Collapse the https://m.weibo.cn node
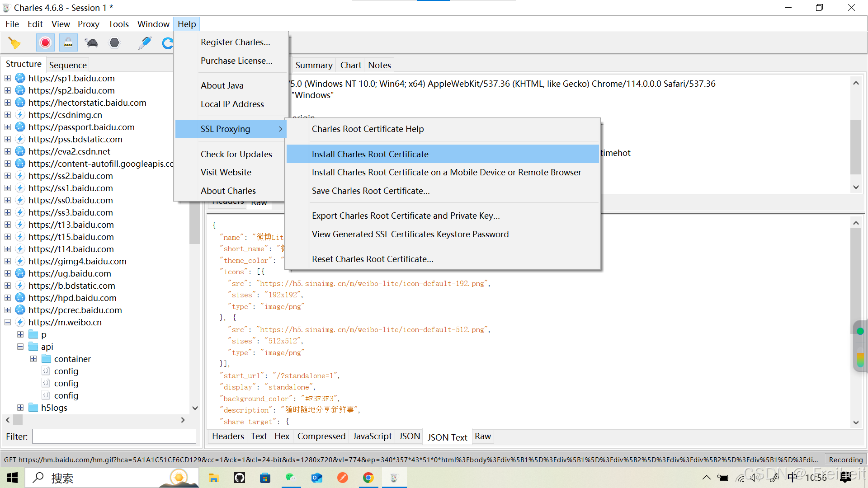Screen dimensions: 868x488 (8, 322)
